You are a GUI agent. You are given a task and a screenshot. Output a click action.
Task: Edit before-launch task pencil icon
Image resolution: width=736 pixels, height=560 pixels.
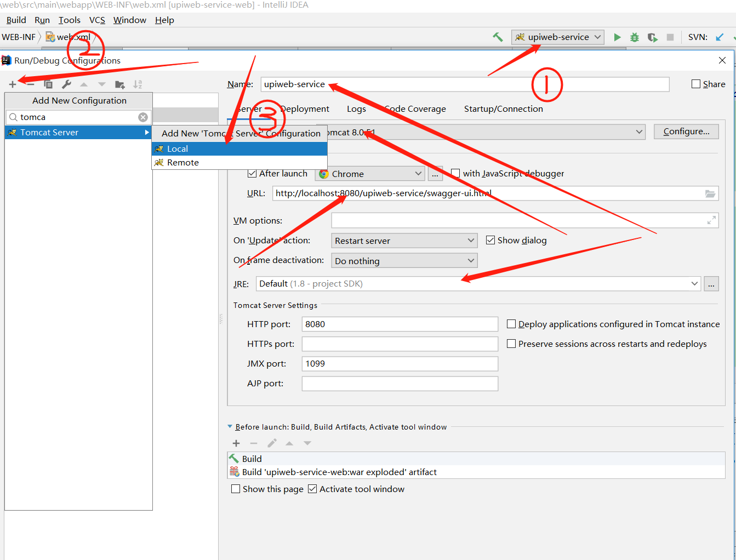pyautogui.click(x=272, y=443)
